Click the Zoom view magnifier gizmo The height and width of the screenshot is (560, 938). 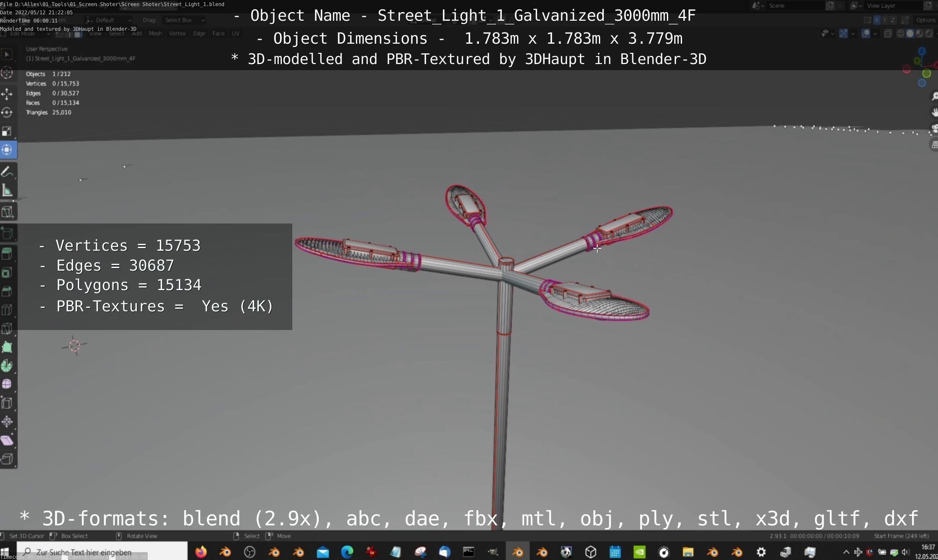click(x=934, y=96)
